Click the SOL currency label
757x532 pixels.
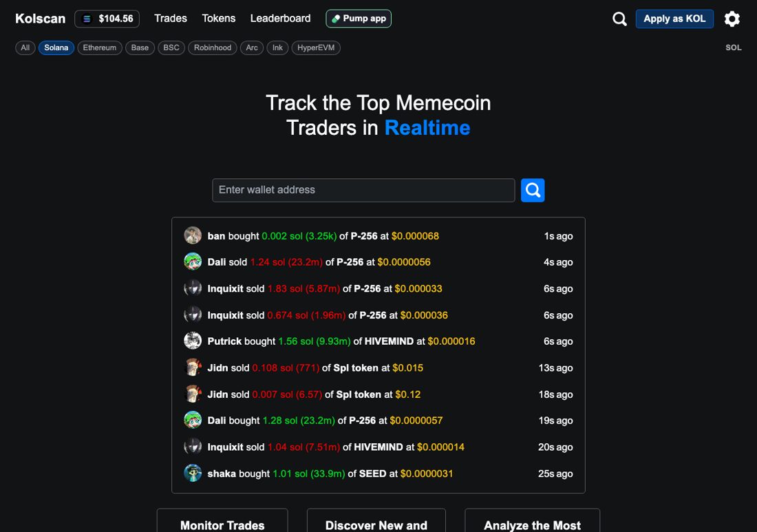pyautogui.click(x=734, y=47)
